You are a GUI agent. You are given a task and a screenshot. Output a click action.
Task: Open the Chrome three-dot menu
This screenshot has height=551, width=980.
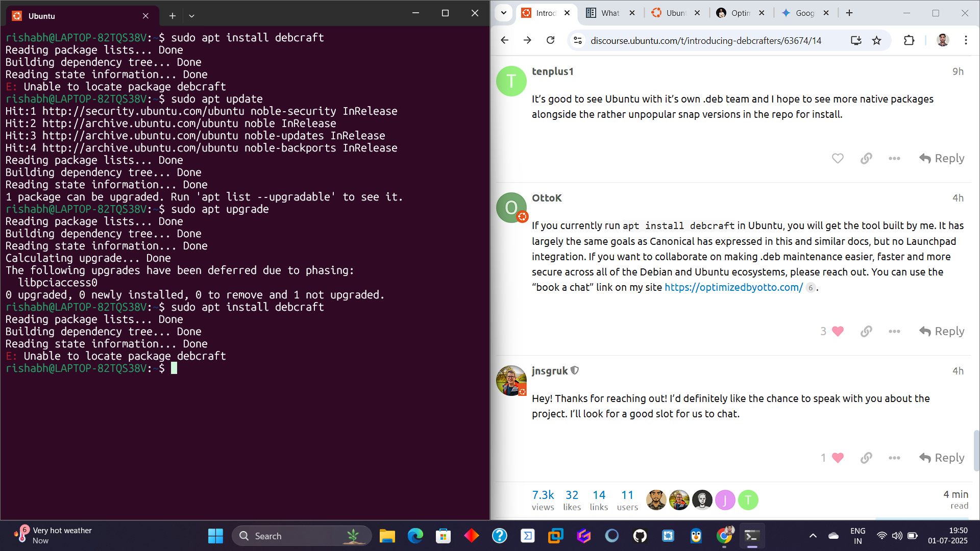966,40
